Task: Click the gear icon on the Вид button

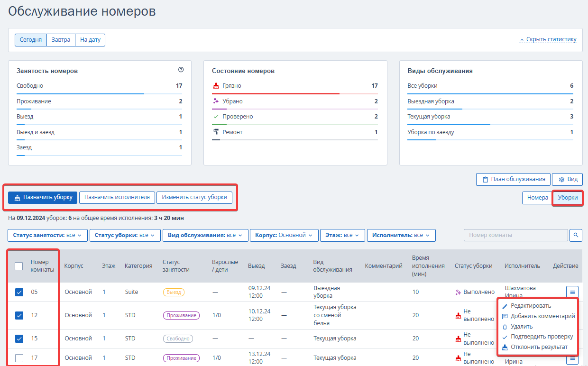Action: (x=561, y=180)
